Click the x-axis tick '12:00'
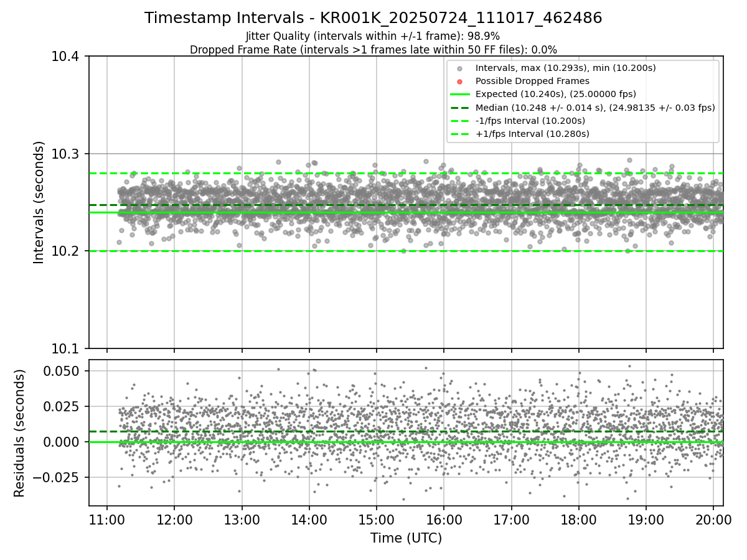This screenshot has width=747, height=560. [174, 519]
